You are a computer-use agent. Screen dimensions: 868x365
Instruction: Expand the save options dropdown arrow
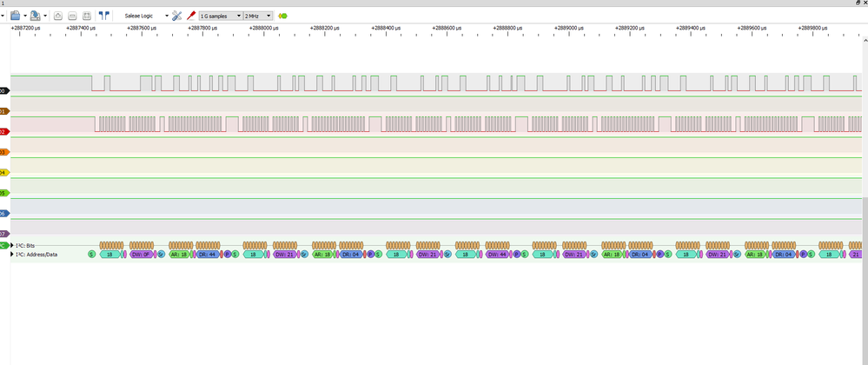[45, 16]
